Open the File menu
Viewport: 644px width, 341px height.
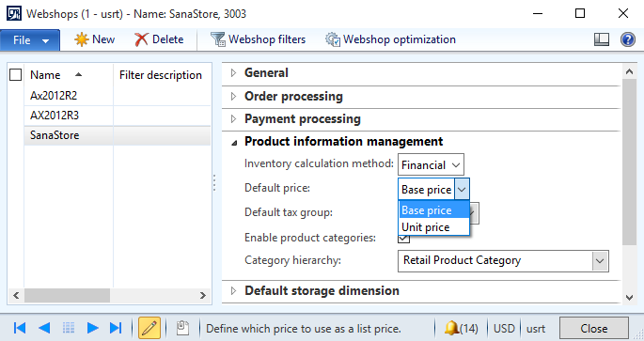[x=30, y=40]
